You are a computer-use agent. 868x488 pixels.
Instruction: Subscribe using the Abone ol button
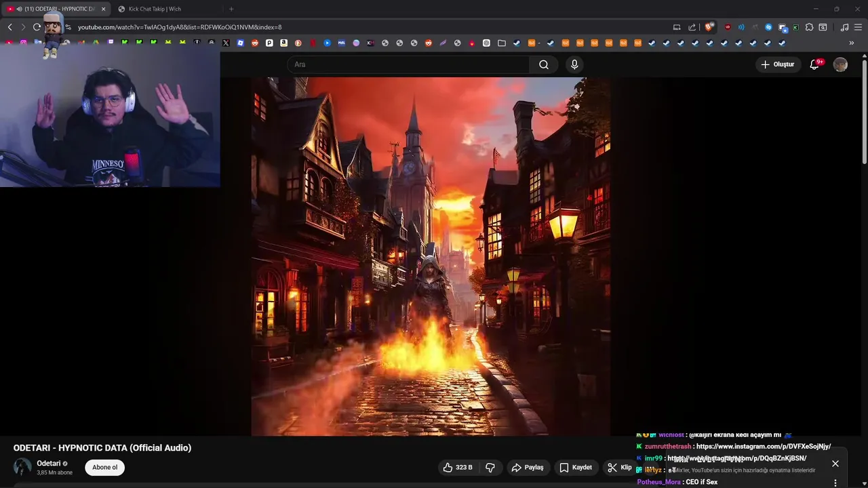(105, 467)
